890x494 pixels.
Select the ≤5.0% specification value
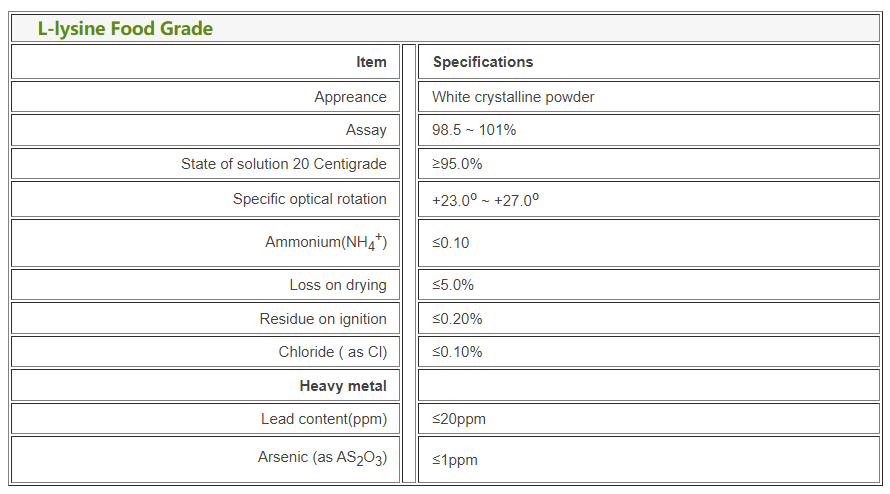click(453, 285)
